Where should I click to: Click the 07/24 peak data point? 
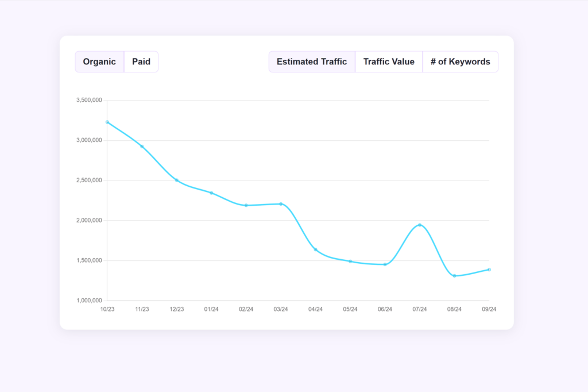[x=420, y=225]
